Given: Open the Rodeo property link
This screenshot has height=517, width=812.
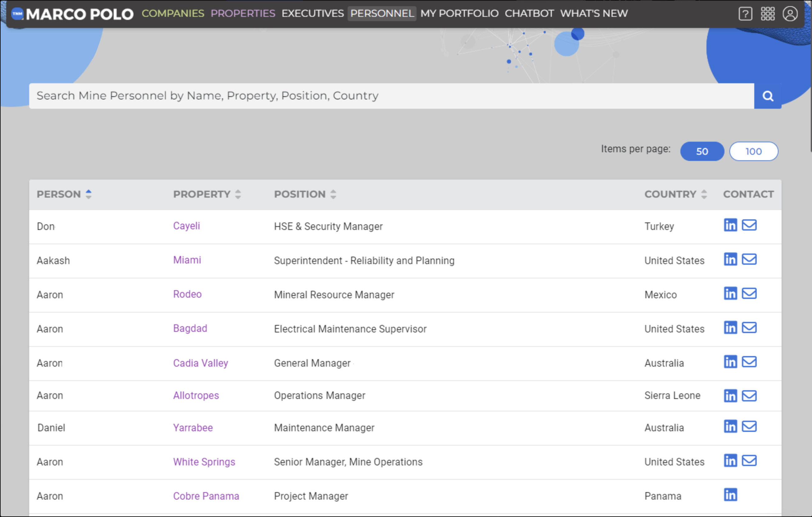Looking at the screenshot, I should 187,294.
